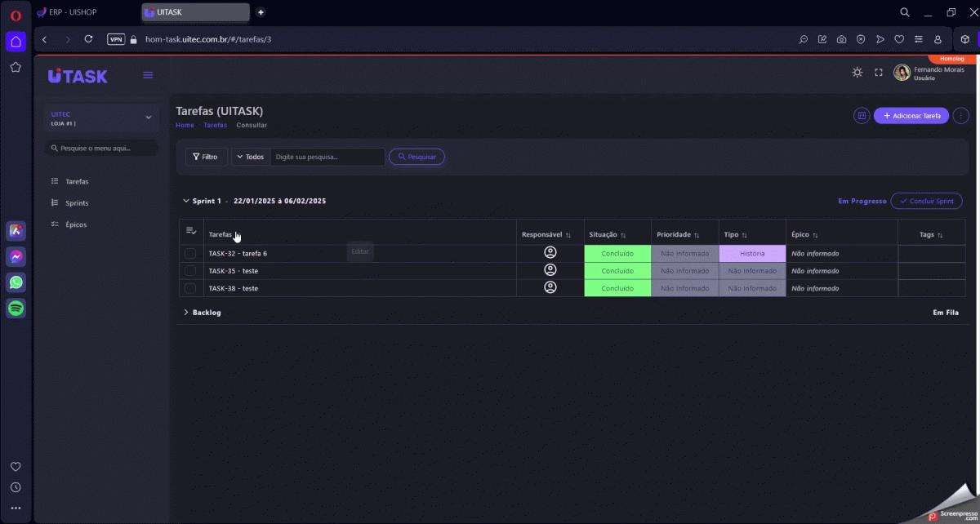The height and width of the screenshot is (524, 980).
Task: Open the three-dot options menu next to Adicionar Tarefa
Action: [960, 116]
